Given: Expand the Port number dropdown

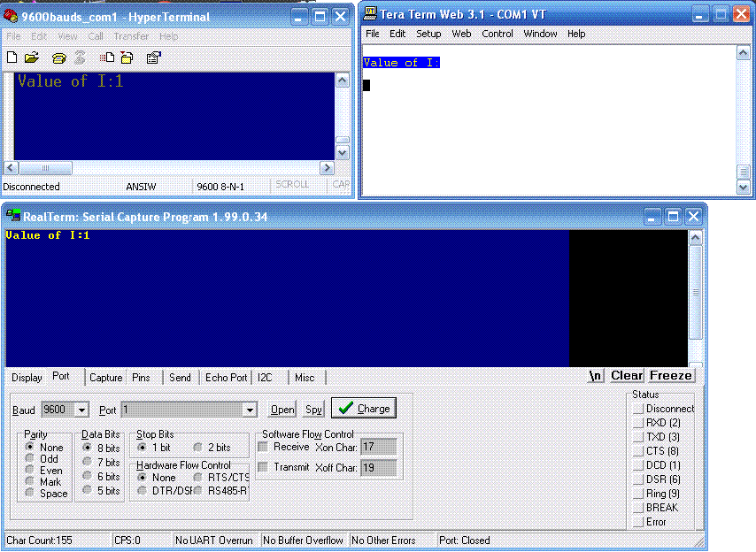Looking at the screenshot, I should [250, 410].
